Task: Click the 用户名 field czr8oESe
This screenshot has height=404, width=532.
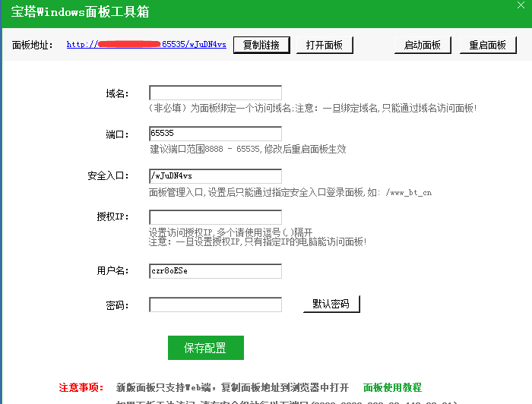Action: point(215,271)
